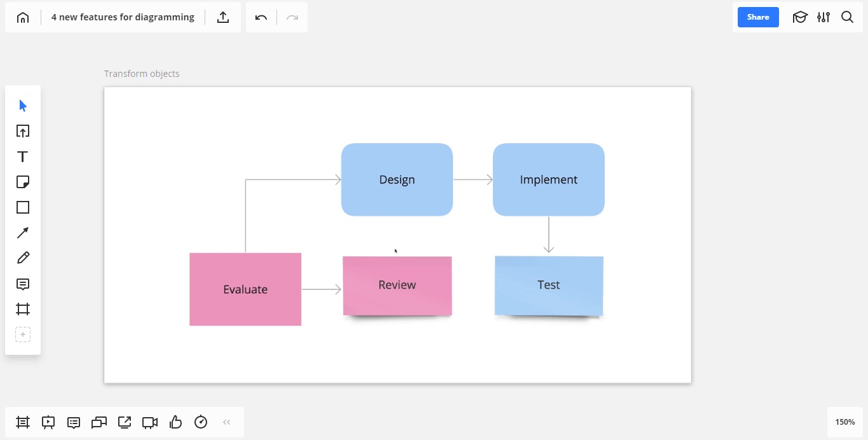Open the timer icon
The image size is (868, 440).
tap(201, 422)
